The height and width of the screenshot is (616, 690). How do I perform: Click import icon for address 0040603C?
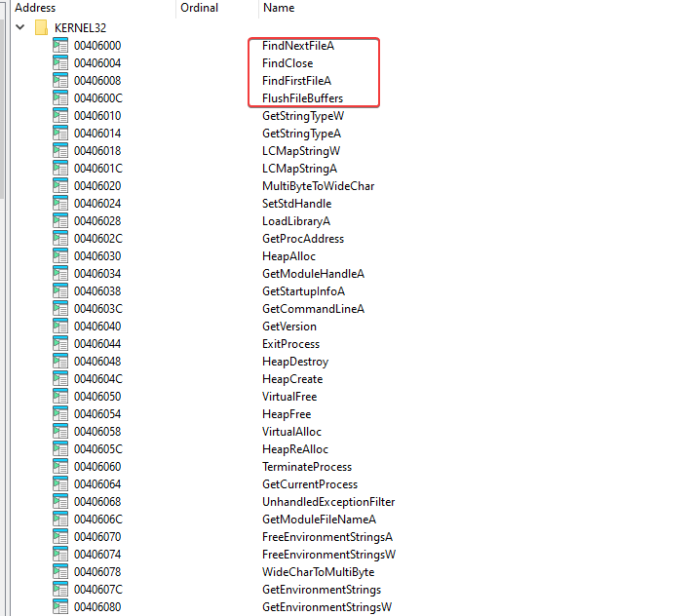60,309
